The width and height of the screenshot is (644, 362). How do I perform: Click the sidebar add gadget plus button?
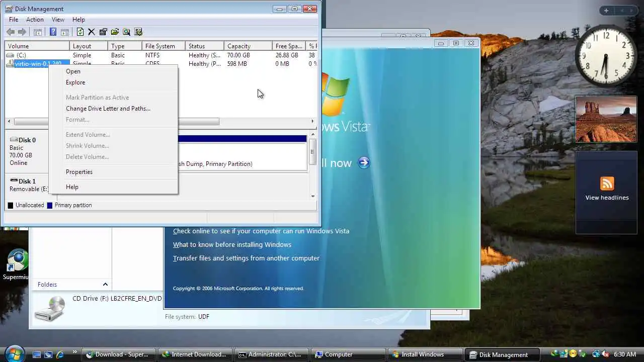point(606,11)
